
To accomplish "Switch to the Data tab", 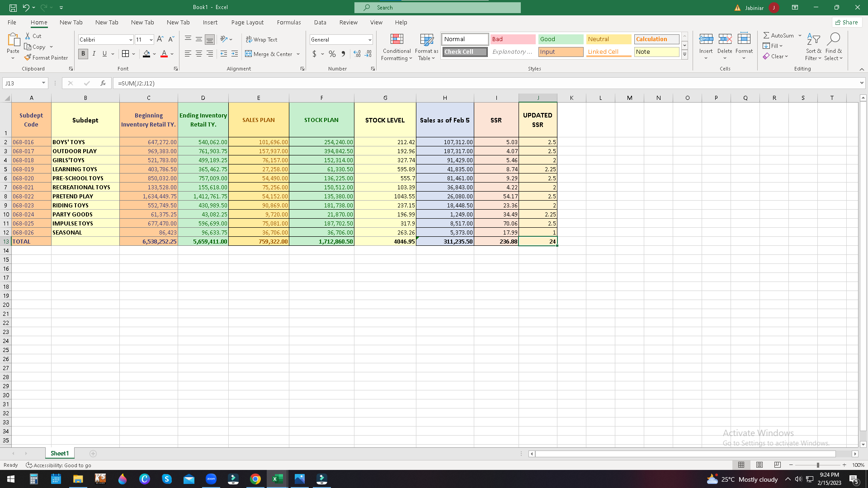I will (x=320, y=22).
